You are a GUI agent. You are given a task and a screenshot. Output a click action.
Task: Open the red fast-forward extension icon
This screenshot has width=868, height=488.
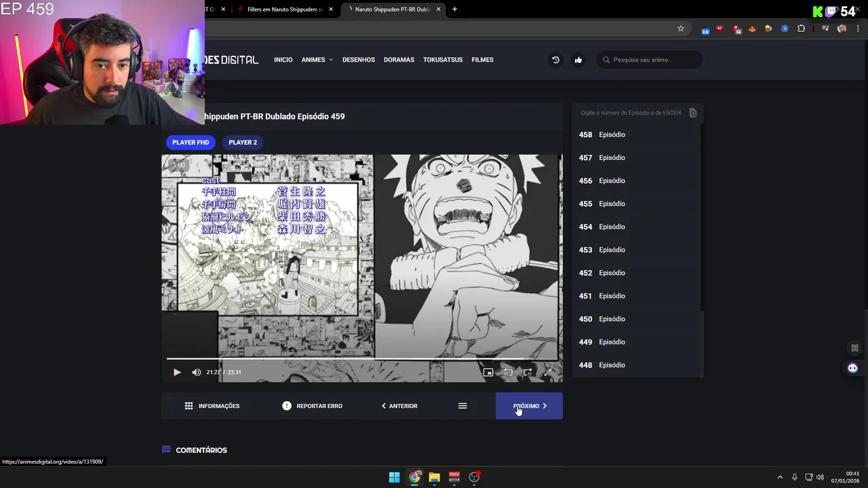720,28
